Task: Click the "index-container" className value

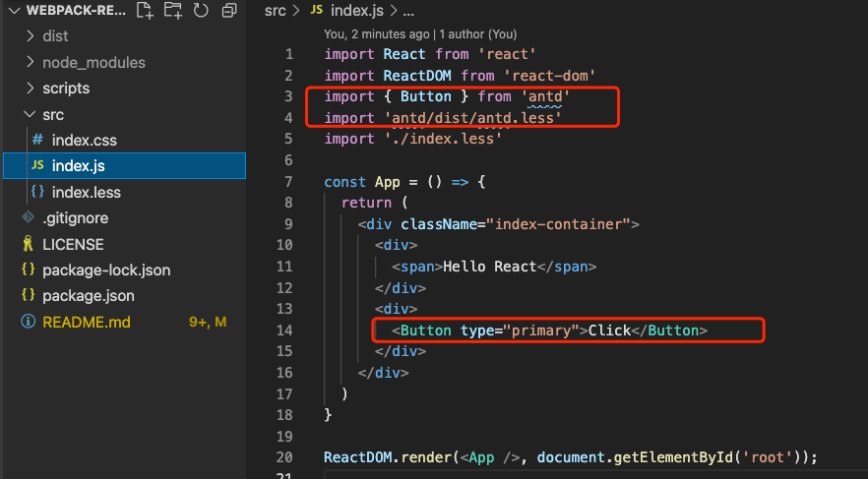Action: pyautogui.click(x=558, y=224)
